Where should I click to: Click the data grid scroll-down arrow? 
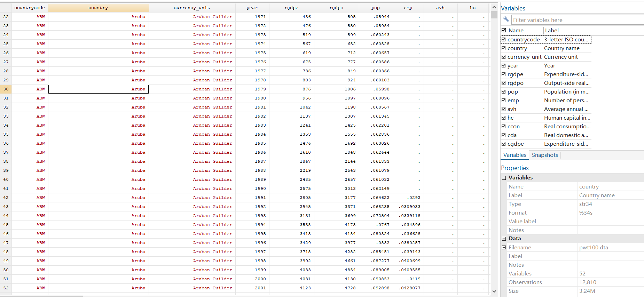click(x=494, y=291)
